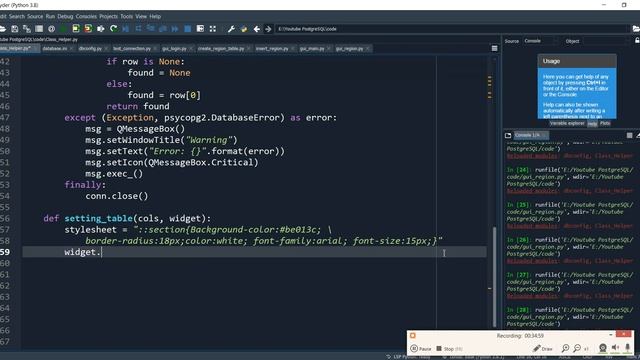
Task: Go forward using the right arrow
Action: pyautogui.click(x=268, y=29)
